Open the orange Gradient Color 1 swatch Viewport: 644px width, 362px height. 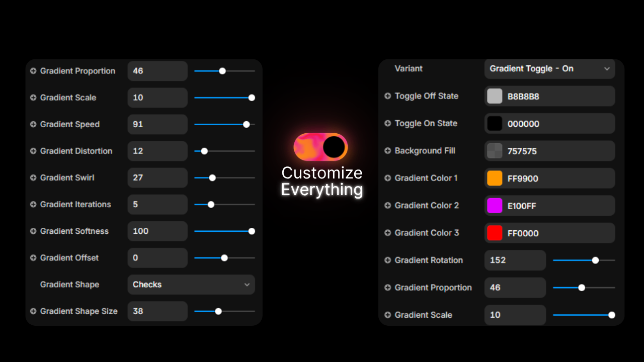(x=495, y=178)
